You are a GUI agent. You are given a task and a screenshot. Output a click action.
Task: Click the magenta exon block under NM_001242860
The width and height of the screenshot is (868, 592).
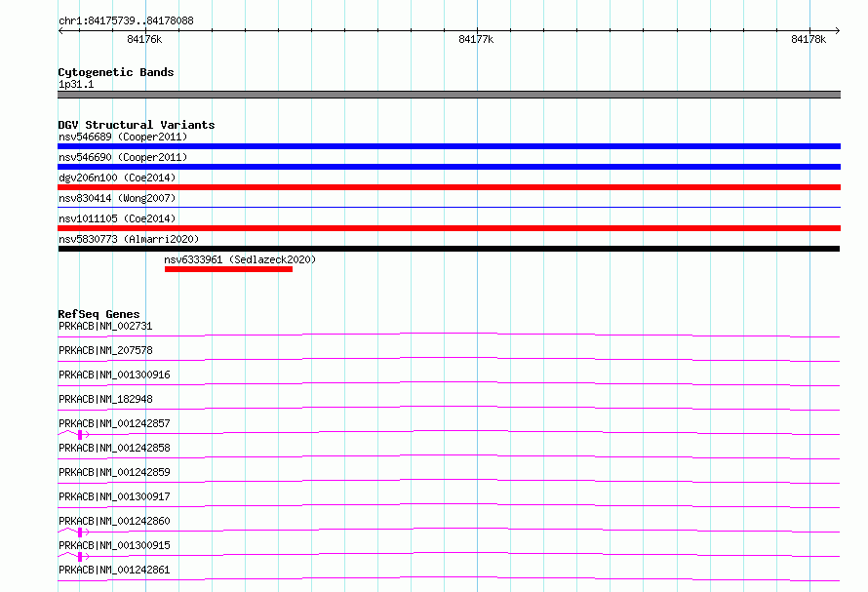tap(80, 533)
